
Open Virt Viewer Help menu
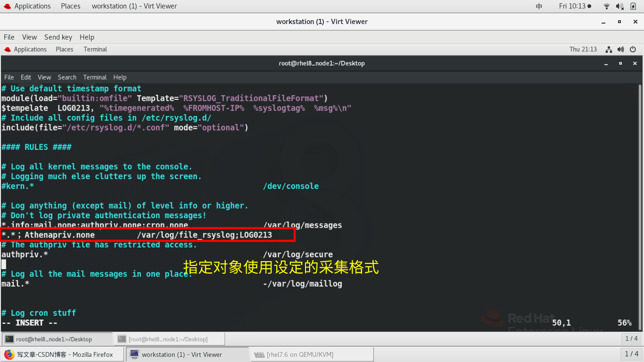click(x=87, y=37)
